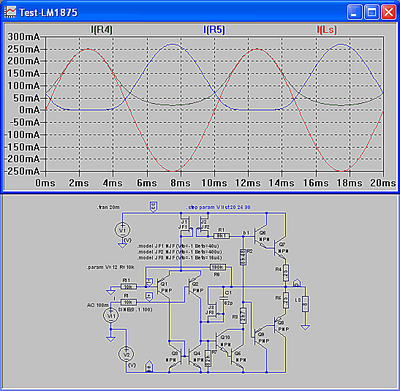
Task: Select resistor R5 below the output node
Action: click(x=286, y=301)
